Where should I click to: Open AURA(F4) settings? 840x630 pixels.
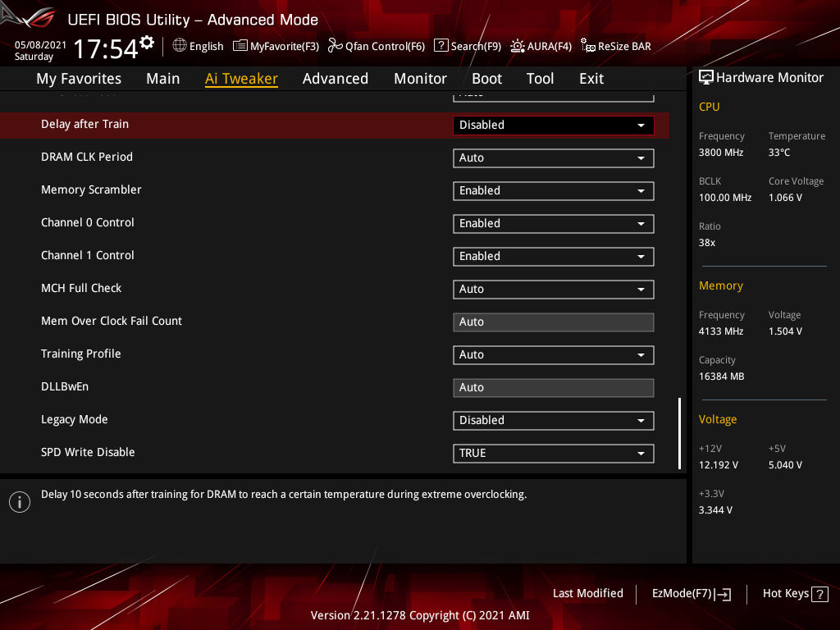point(541,46)
